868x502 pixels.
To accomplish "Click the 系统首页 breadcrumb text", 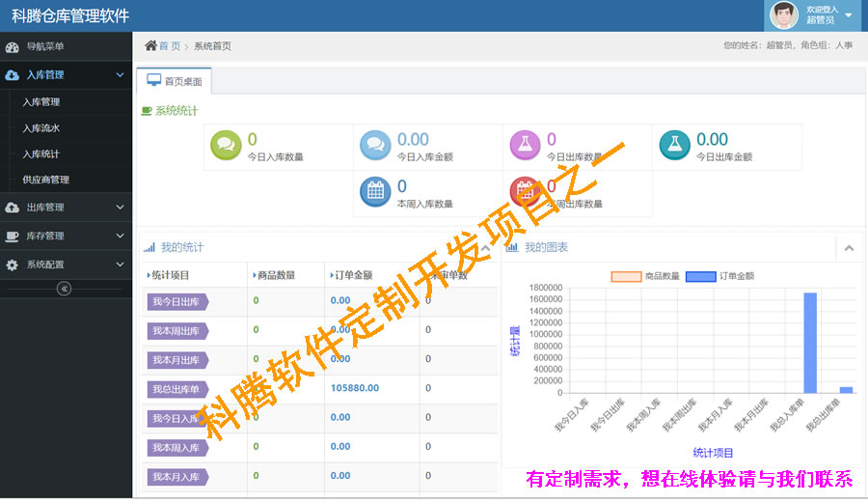I will [x=212, y=46].
